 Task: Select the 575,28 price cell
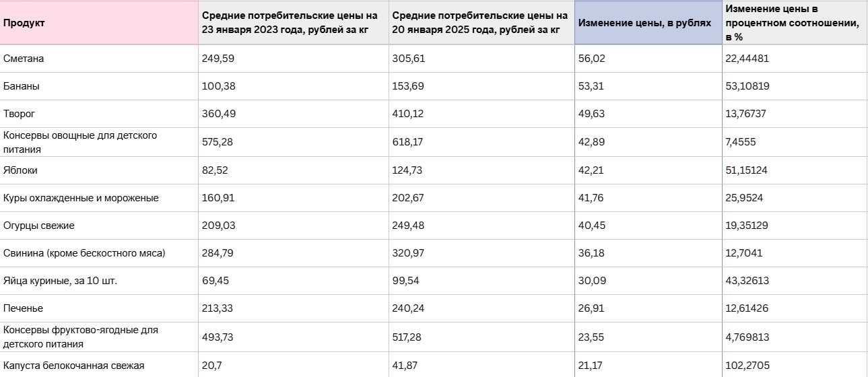tap(218, 142)
